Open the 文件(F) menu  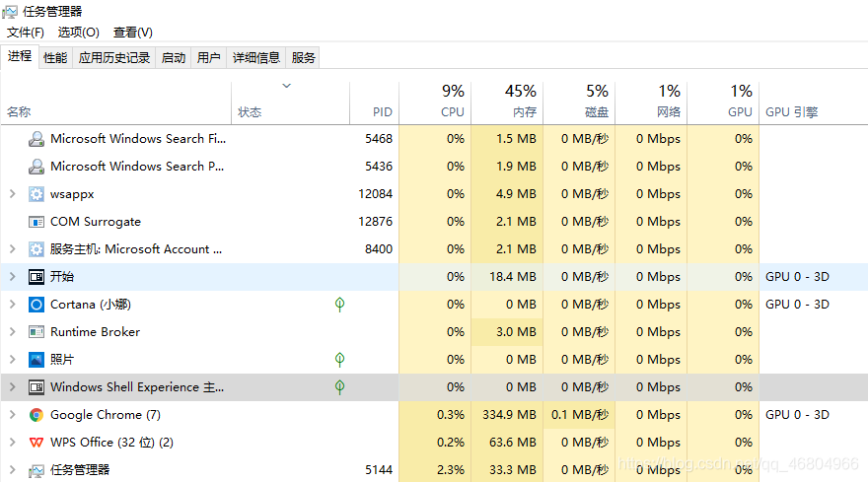tap(26, 33)
